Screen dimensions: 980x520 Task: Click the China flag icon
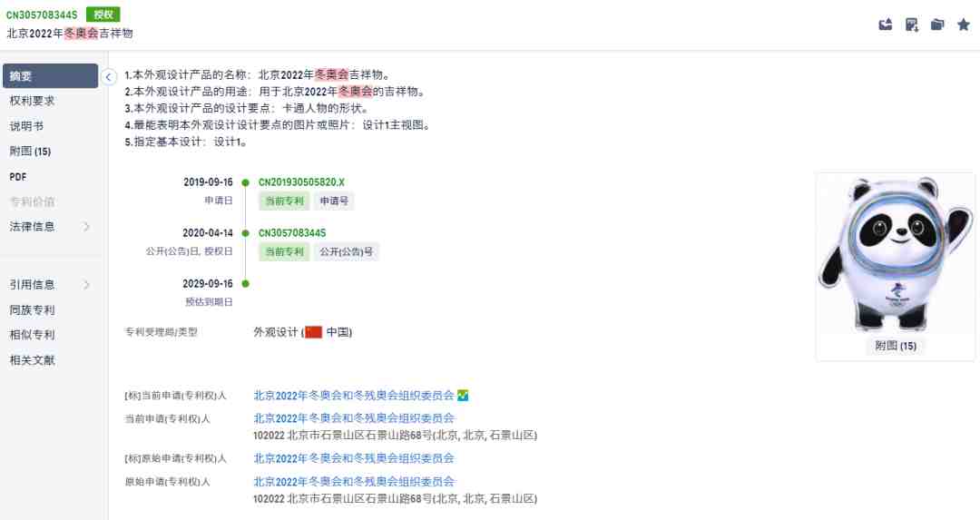(x=313, y=332)
